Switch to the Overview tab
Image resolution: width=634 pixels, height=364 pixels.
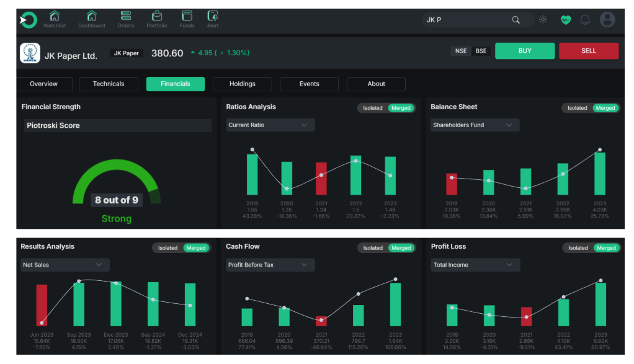tap(43, 84)
